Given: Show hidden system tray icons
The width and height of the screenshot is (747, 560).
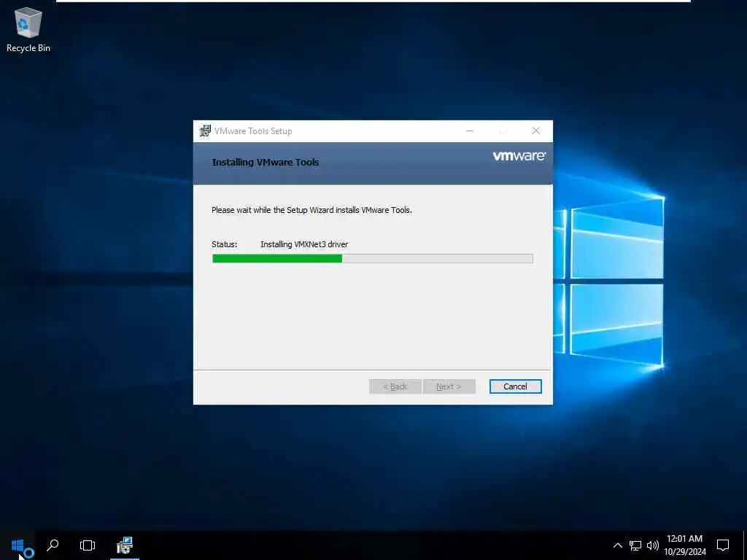Looking at the screenshot, I should point(617,545).
